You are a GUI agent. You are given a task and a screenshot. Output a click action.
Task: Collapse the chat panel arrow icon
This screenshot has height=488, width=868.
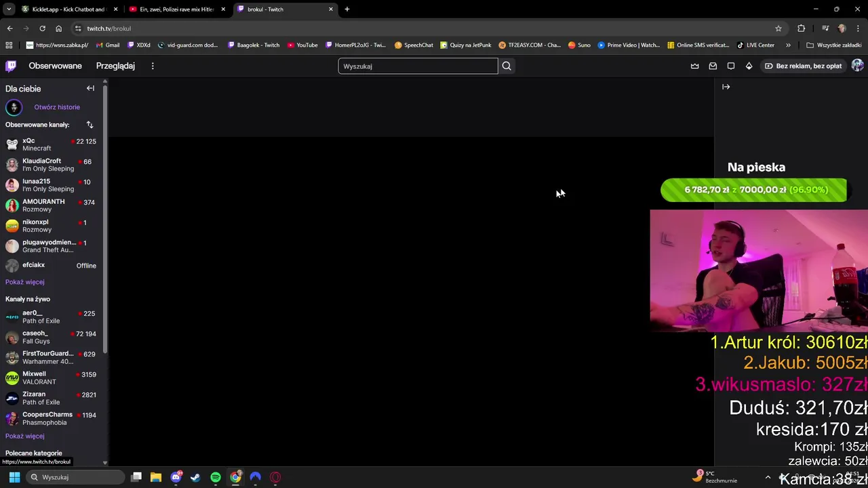(x=726, y=87)
